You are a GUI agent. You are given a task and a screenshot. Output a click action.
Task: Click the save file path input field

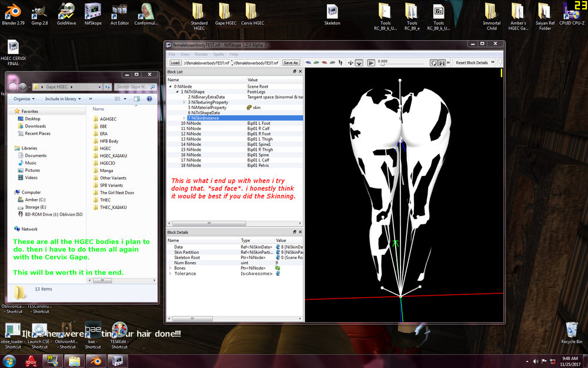pyautogui.click(x=256, y=63)
